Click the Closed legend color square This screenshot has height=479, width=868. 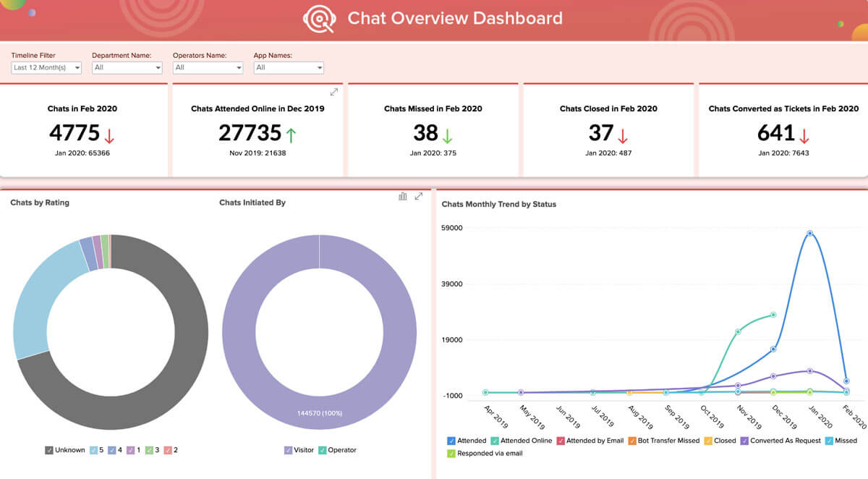[x=707, y=440]
